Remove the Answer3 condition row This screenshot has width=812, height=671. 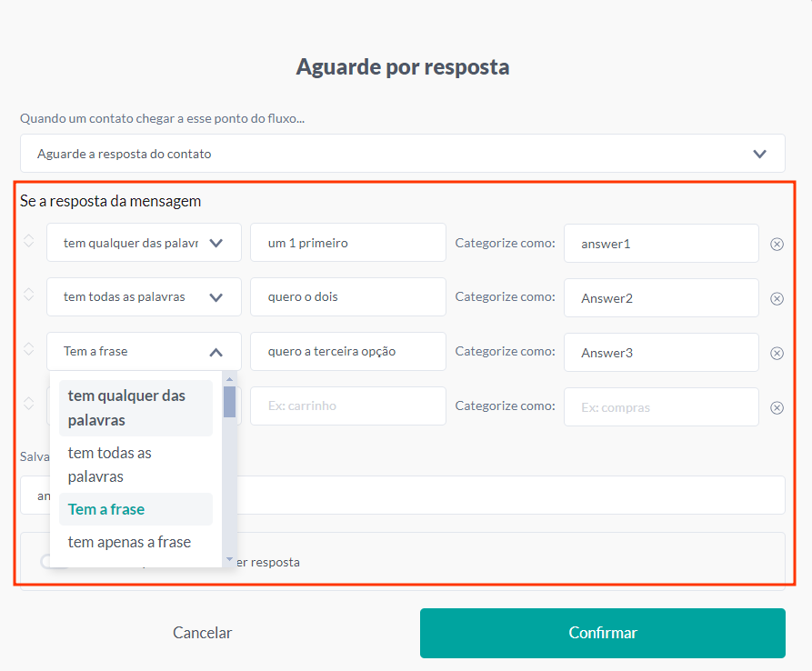pos(777,352)
